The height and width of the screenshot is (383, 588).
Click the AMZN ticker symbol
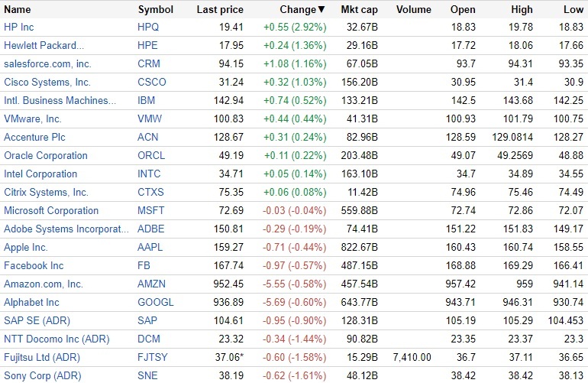pyautogui.click(x=151, y=284)
